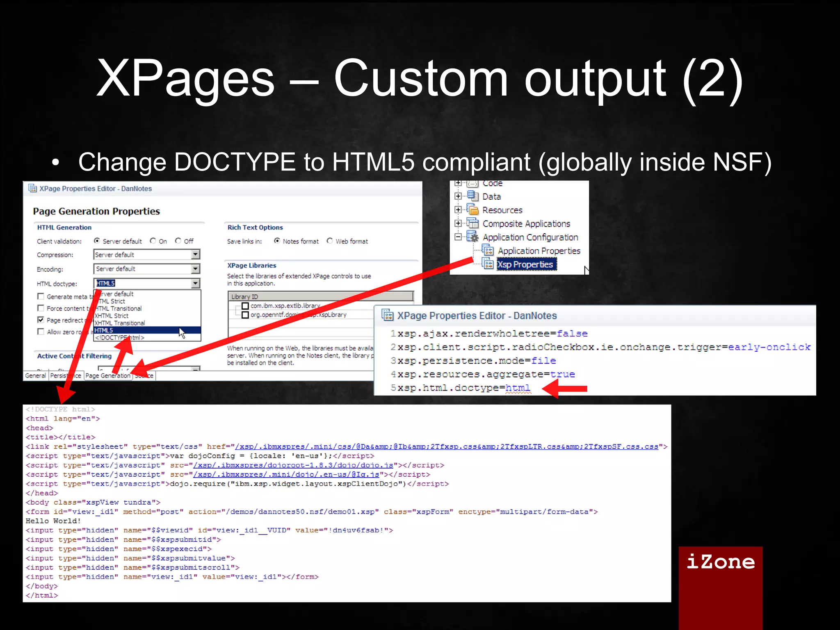Screen dimensions: 840x630
Task: Choose Notes format for saving links
Action: pyautogui.click(x=277, y=241)
